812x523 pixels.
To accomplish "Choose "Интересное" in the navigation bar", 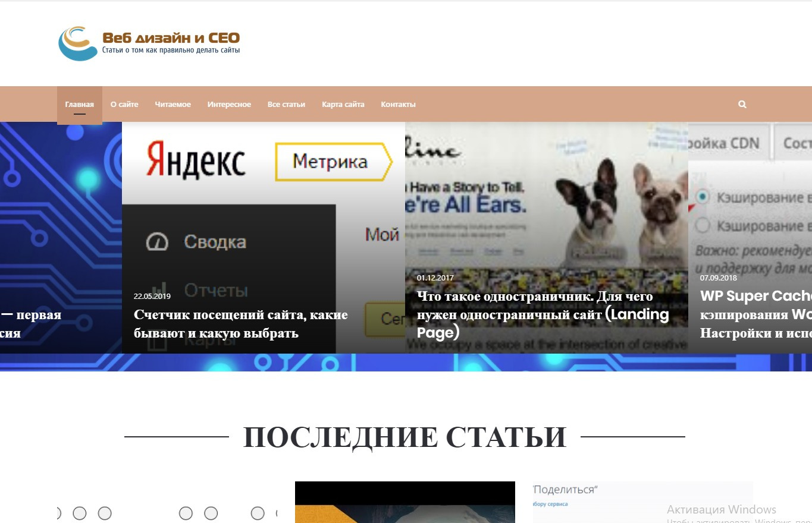I will tap(229, 105).
